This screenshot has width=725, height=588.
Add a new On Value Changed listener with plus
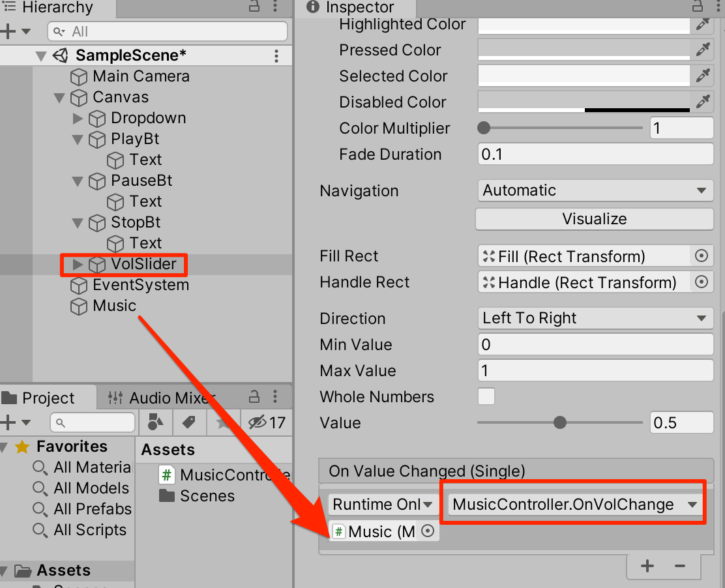point(647,566)
